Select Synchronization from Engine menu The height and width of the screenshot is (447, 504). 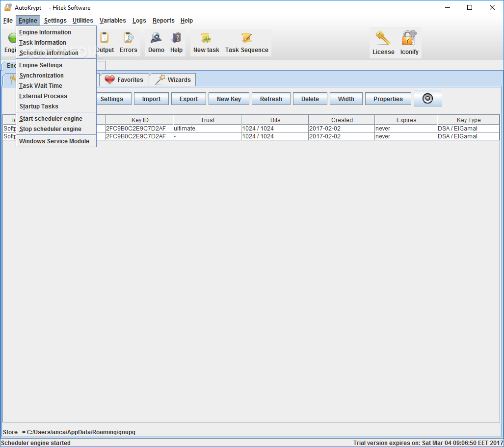56,75
